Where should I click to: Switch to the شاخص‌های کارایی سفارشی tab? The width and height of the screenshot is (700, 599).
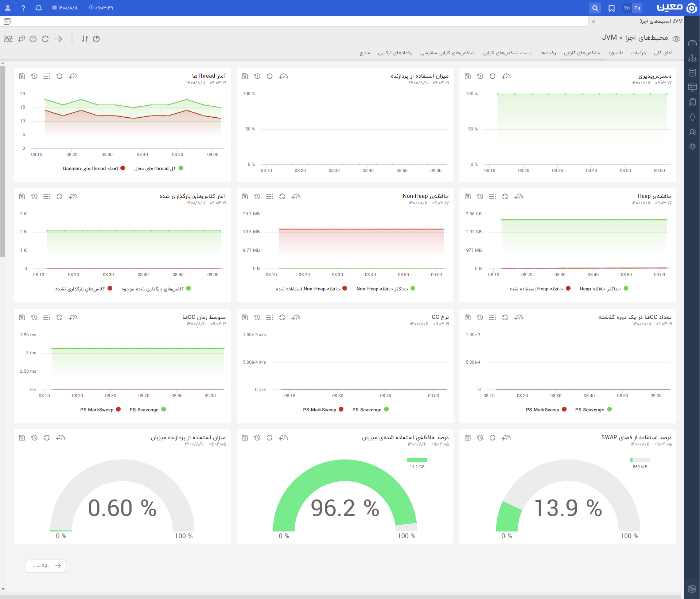click(x=447, y=53)
